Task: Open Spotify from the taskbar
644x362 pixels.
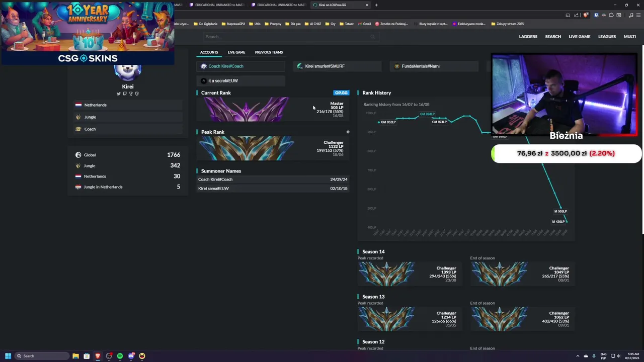Action: pos(120,356)
